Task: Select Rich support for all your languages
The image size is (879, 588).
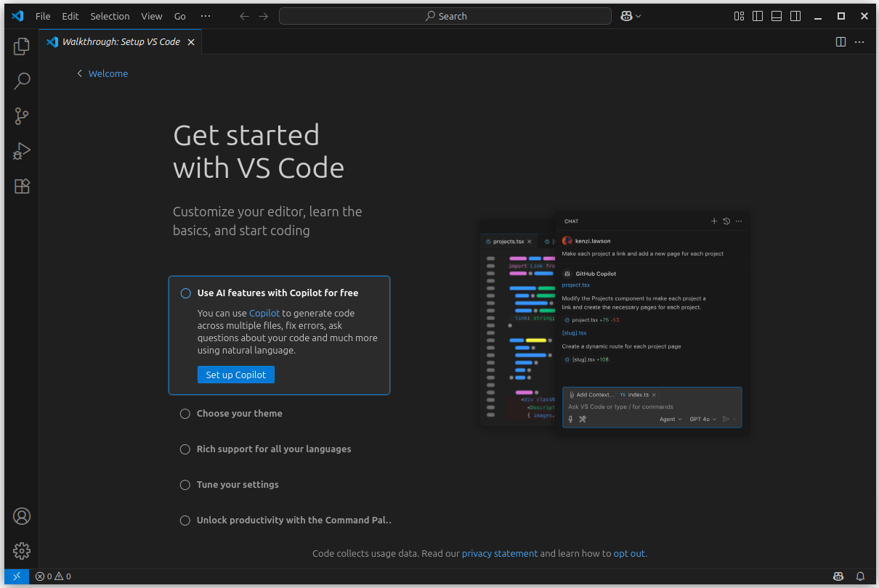Action: 273,449
